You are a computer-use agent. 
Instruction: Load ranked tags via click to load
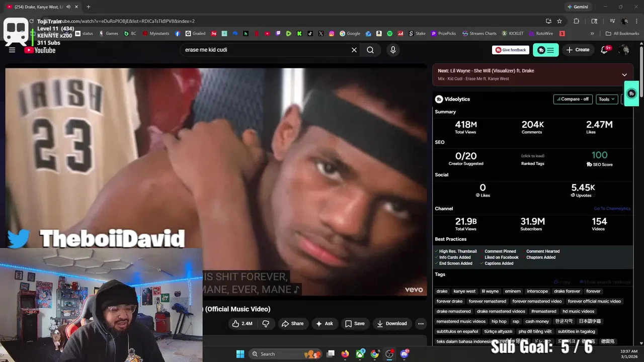(x=532, y=156)
